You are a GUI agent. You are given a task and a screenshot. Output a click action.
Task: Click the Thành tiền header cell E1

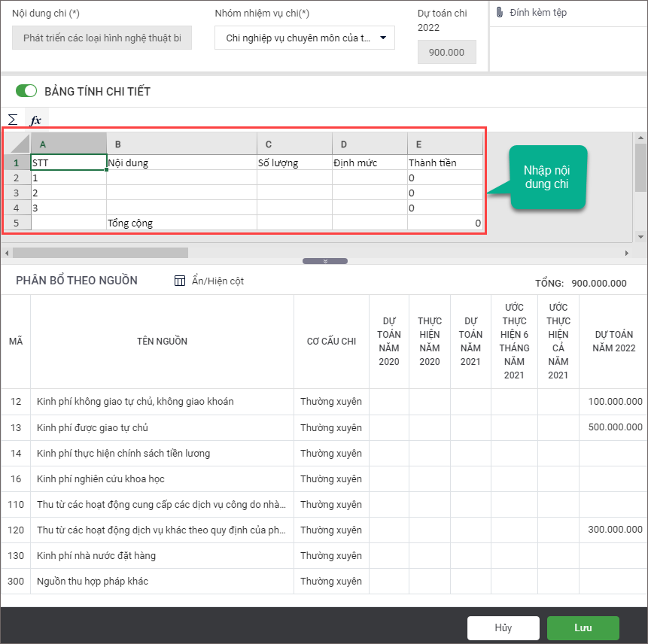[444, 163]
